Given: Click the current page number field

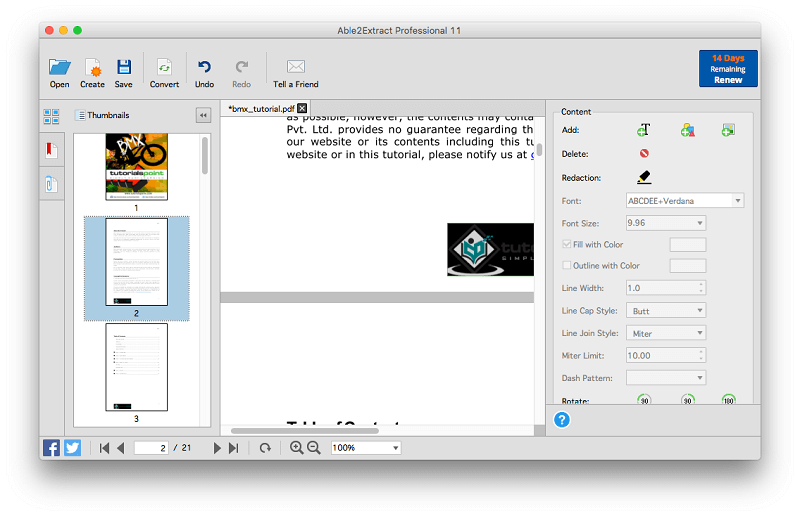Looking at the screenshot, I should coord(151,448).
